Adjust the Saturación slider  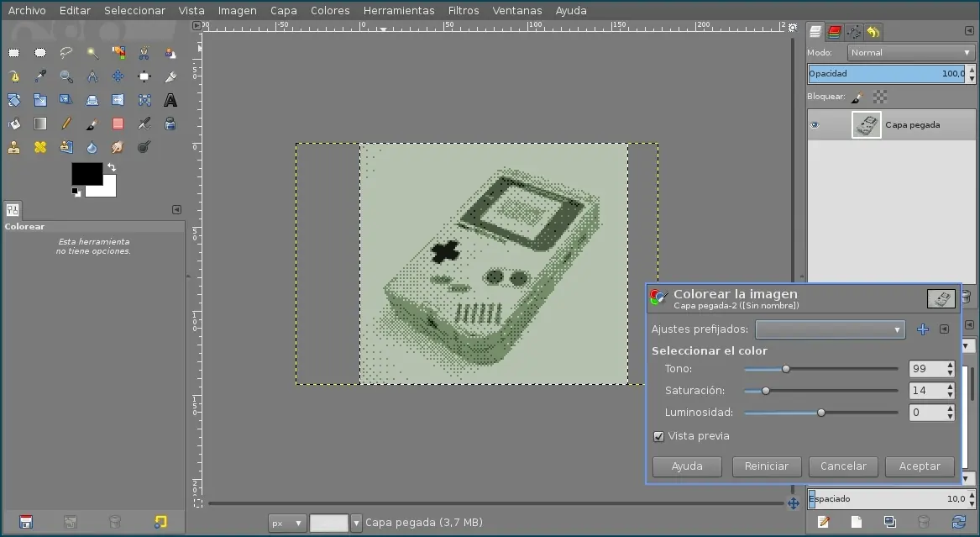765,391
